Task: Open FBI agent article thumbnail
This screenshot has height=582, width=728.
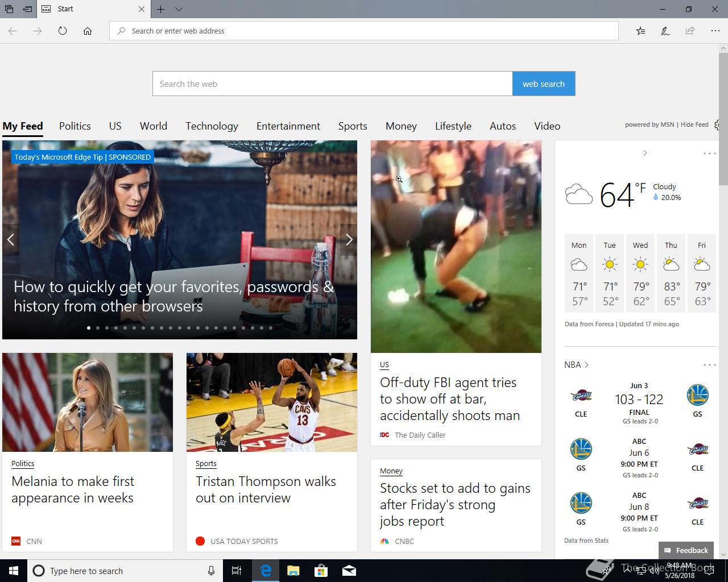Action: pyautogui.click(x=456, y=247)
